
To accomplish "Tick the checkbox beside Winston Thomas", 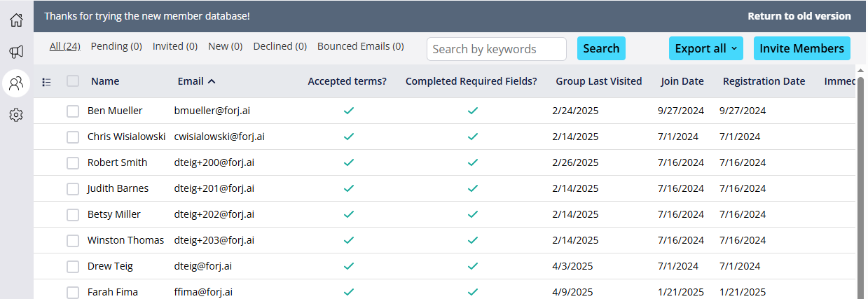I will (73, 240).
